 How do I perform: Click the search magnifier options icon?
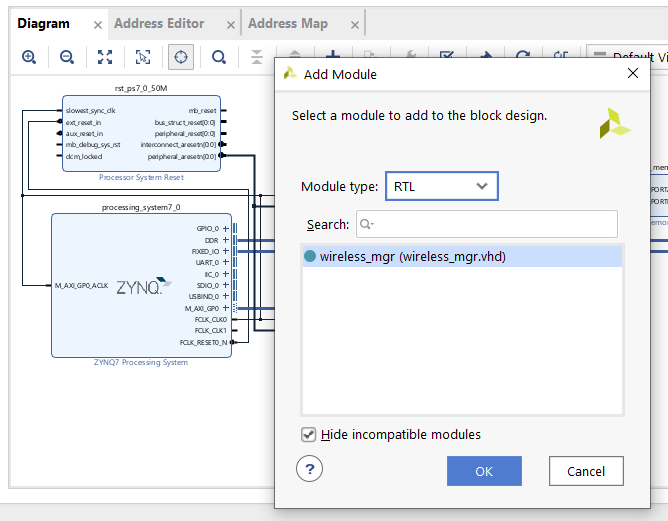pos(366,224)
